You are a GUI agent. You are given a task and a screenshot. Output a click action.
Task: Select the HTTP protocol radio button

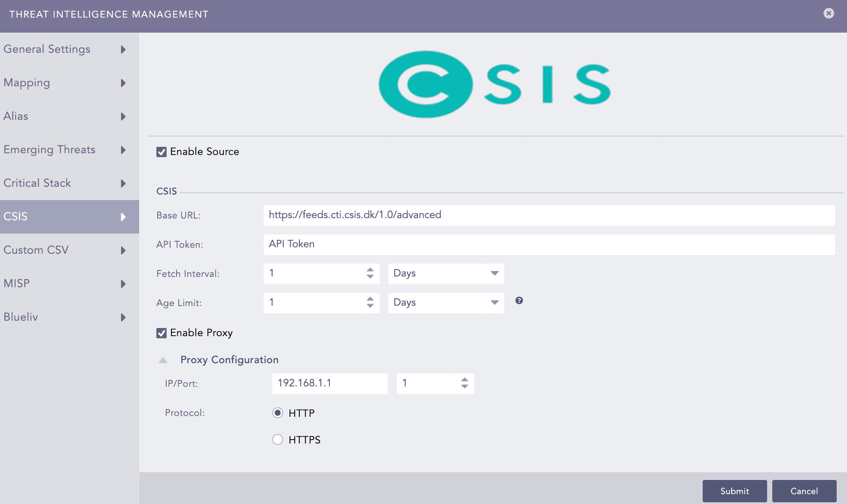click(277, 413)
